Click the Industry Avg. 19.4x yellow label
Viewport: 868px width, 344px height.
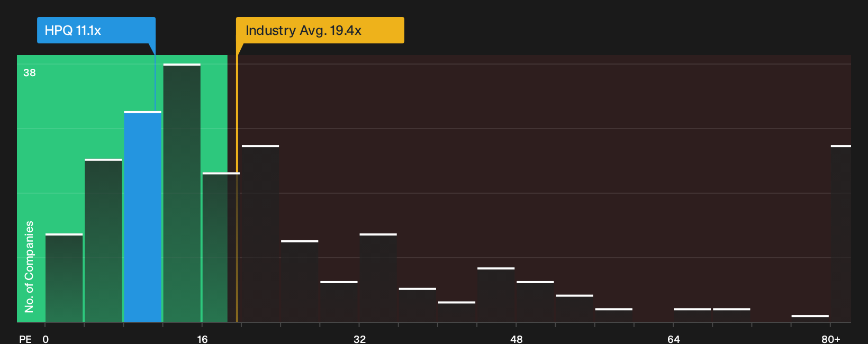pyautogui.click(x=320, y=30)
